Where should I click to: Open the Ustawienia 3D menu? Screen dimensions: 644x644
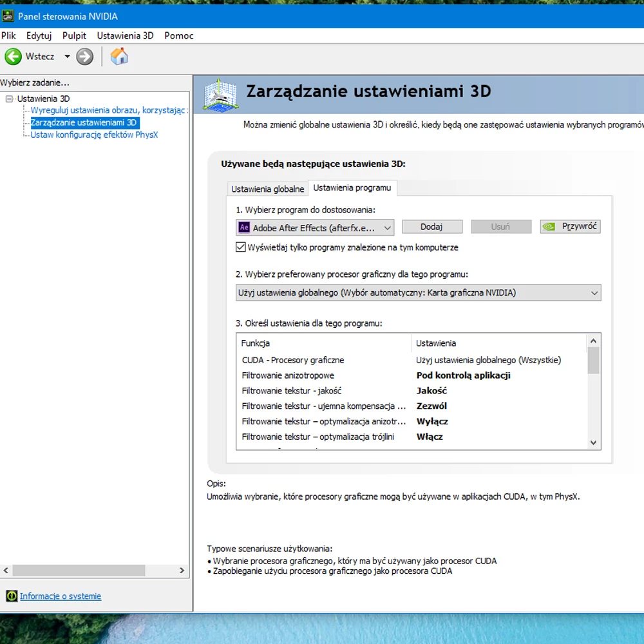[126, 35]
